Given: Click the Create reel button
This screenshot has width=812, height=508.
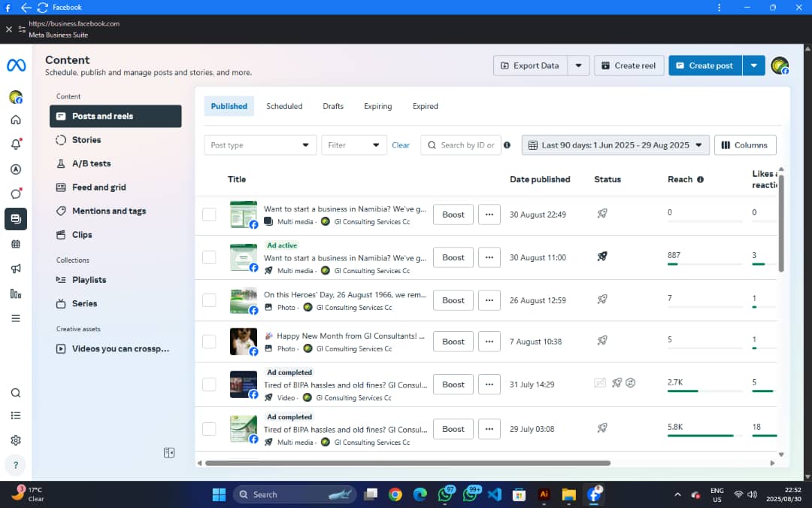Looking at the screenshot, I should click(x=628, y=65).
